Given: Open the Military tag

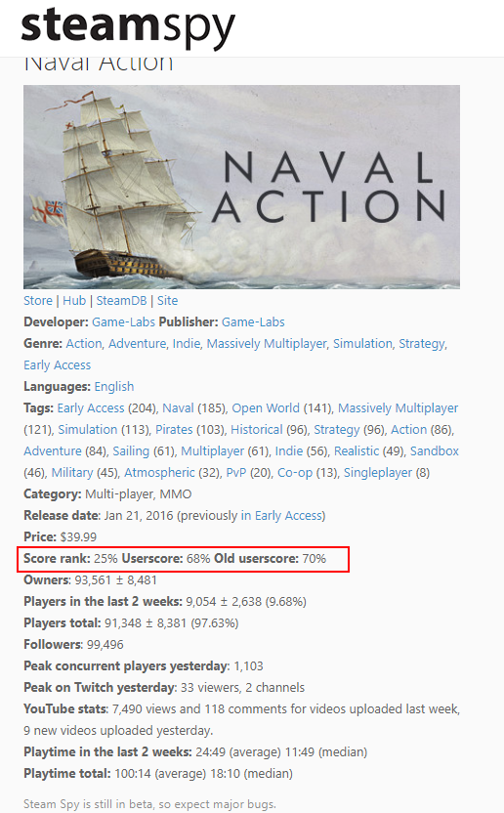Looking at the screenshot, I should [x=72, y=473].
